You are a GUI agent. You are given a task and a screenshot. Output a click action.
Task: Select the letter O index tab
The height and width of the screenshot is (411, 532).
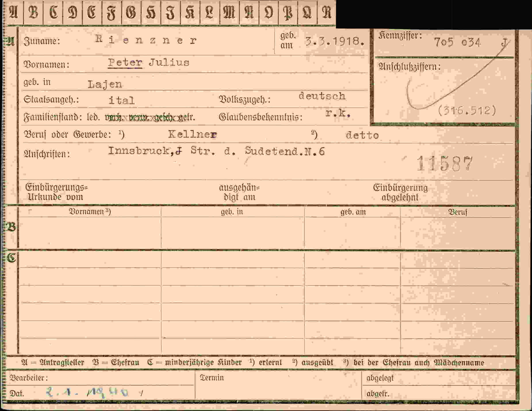click(268, 12)
